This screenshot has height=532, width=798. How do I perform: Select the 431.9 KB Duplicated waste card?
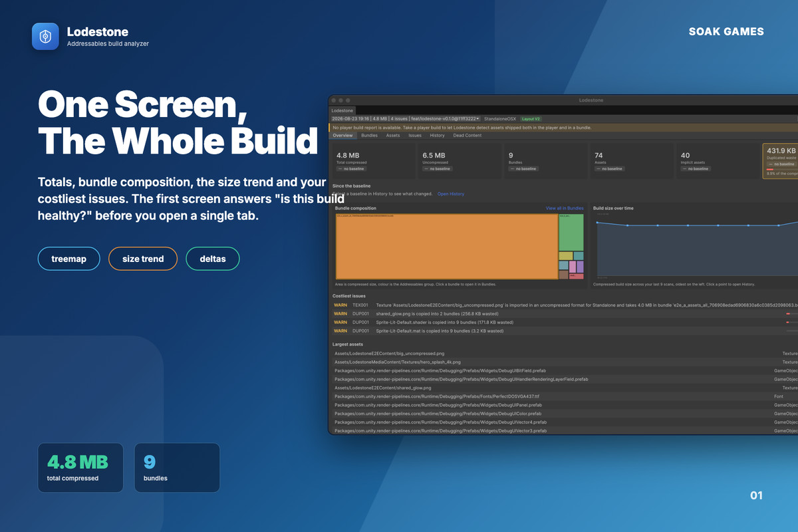pos(780,161)
